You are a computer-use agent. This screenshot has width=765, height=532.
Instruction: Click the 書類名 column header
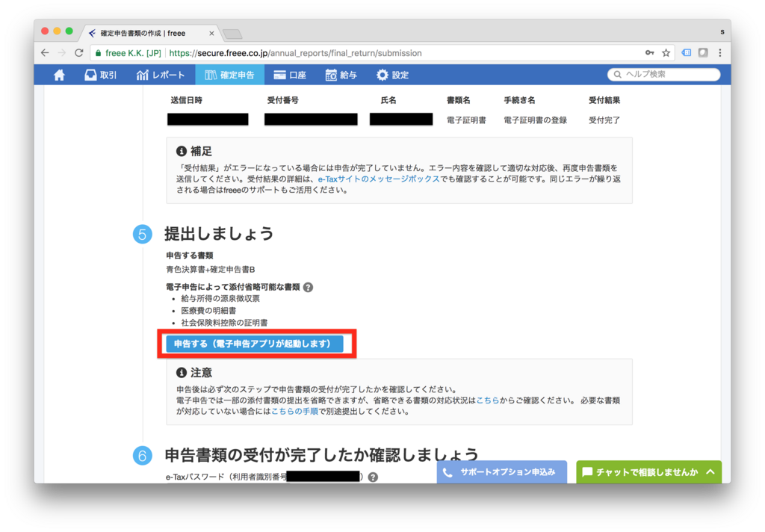[x=459, y=100]
